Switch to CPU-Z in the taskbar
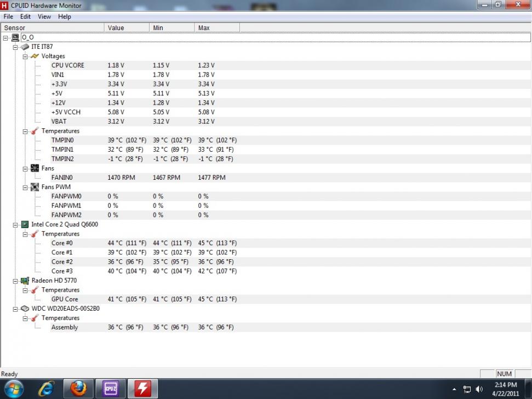 (x=111, y=389)
